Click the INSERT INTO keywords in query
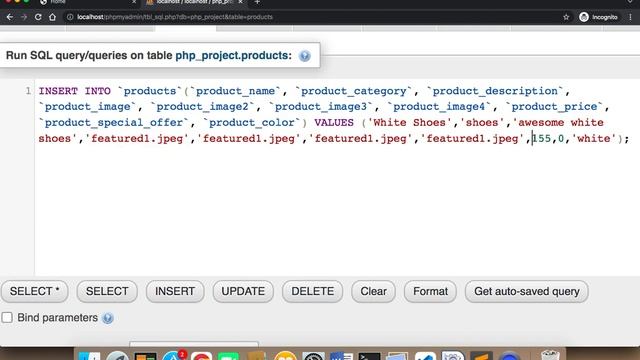Screen dimensions: 640x360 (75, 91)
